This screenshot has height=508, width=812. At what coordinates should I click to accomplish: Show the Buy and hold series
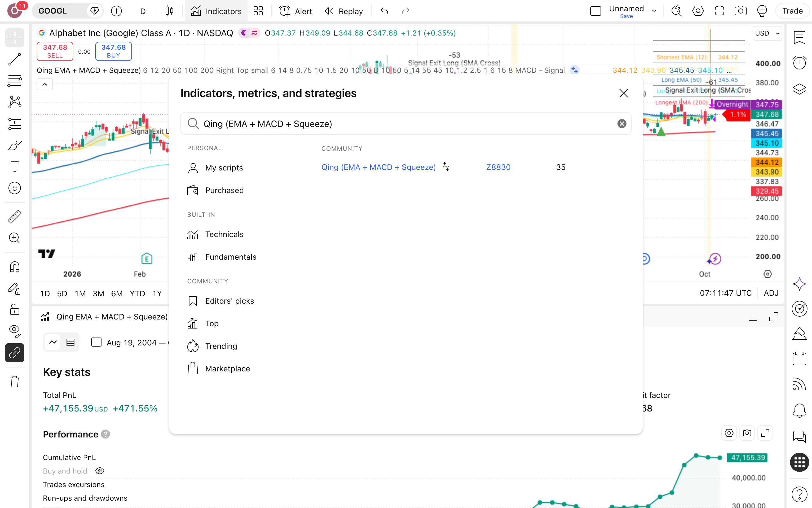100,471
